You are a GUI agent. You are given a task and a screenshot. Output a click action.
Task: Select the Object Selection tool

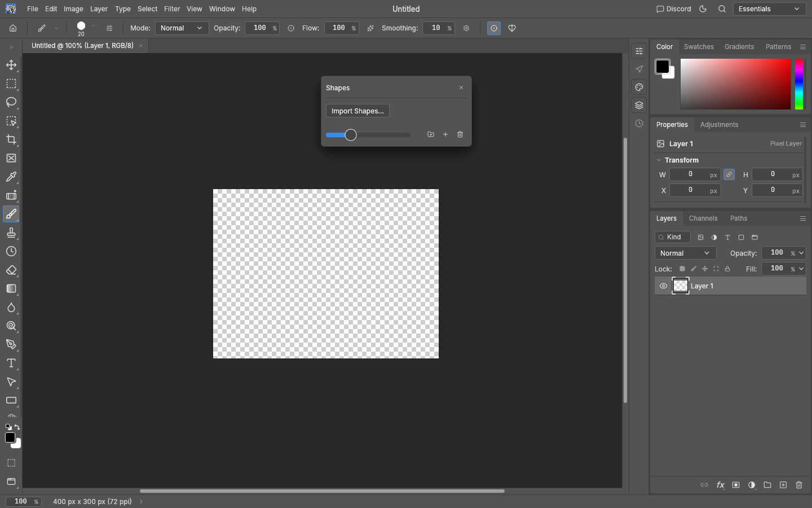[x=11, y=121]
